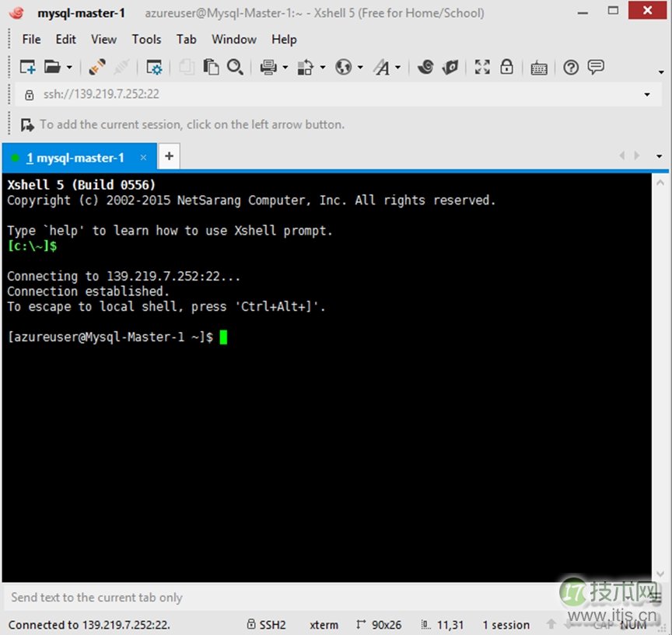Image resolution: width=672 pixels, height=635 pixels.
Task: Toggle the lock screen icon
Action: point(506,67)
